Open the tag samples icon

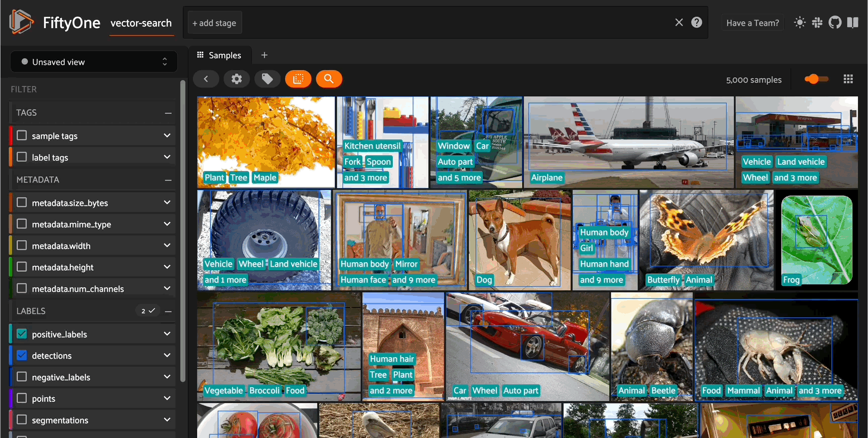tap(267, 79)
